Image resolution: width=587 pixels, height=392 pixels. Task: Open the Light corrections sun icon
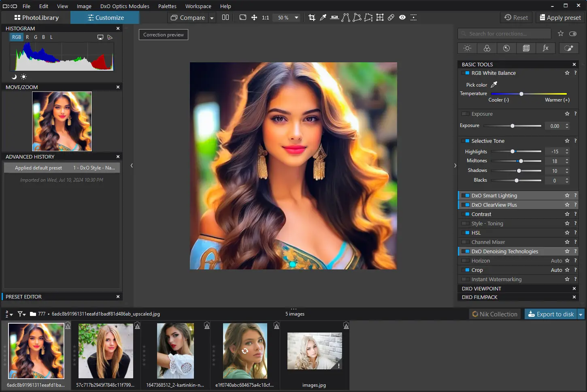point(467,48)
